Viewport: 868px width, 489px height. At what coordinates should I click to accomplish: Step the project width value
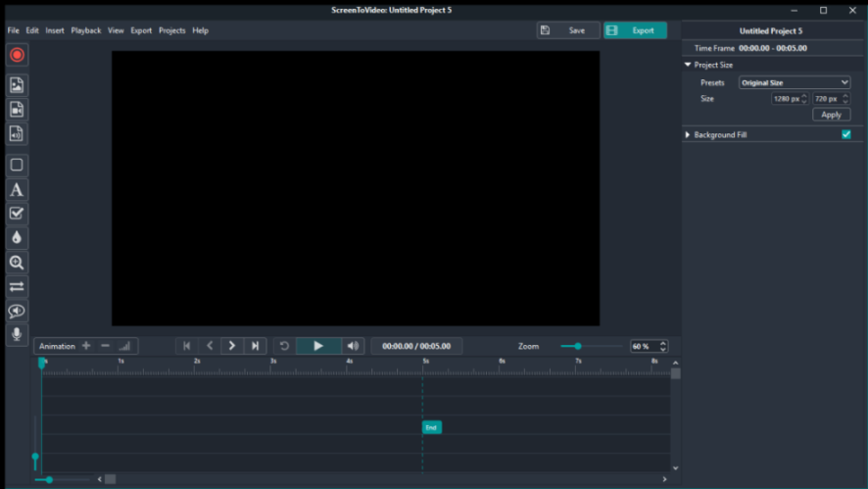(804, 99)
